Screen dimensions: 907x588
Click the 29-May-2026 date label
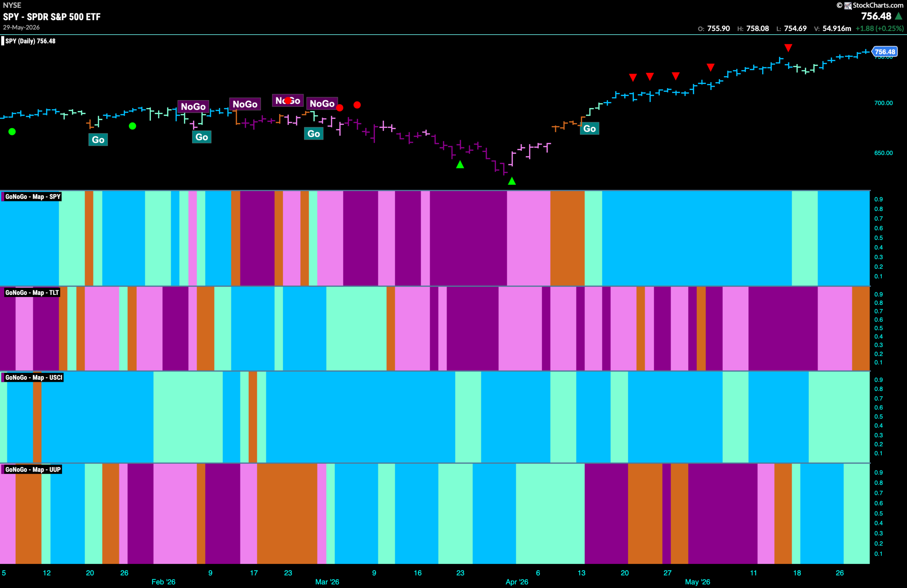[21, 27]
